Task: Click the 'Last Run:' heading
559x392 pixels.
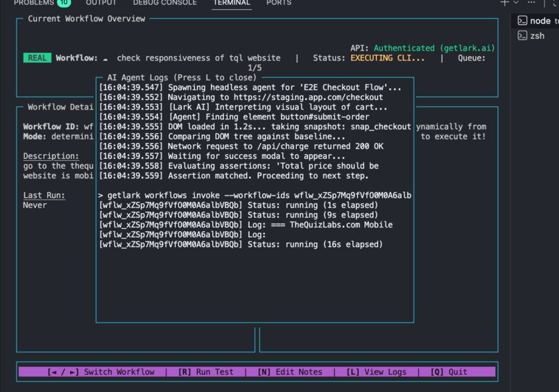Action: point(44,195)
